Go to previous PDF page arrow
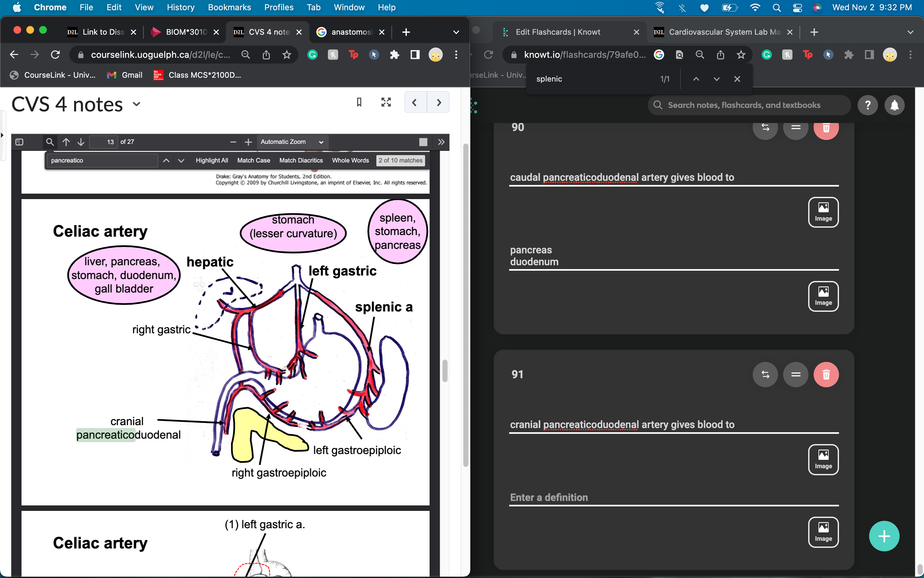924x578 pixels. [66, 142]
